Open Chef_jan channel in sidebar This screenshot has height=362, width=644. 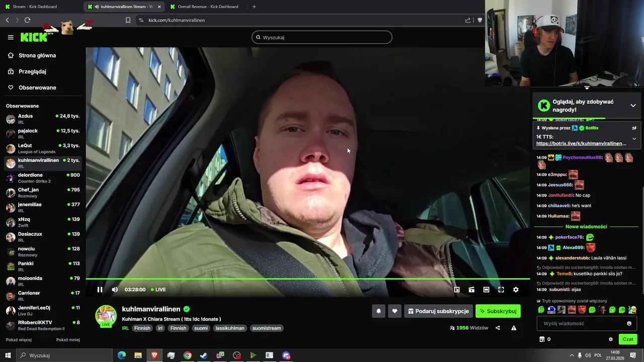43,193
